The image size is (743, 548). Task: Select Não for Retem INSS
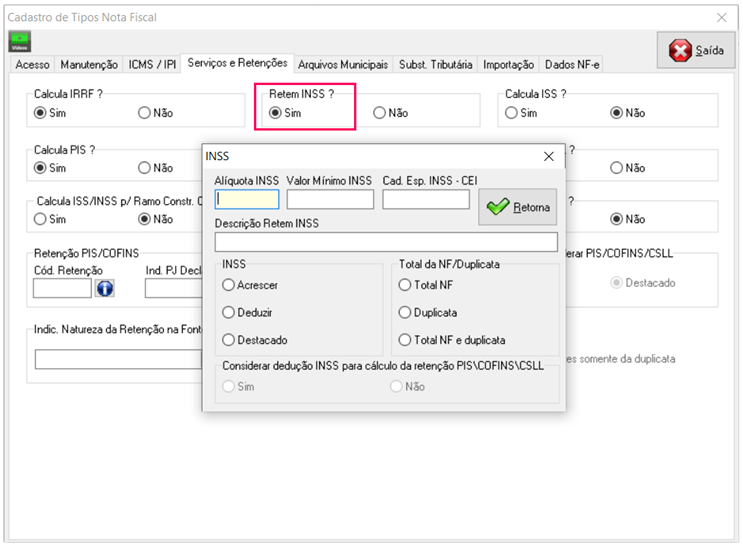(380, 113)
